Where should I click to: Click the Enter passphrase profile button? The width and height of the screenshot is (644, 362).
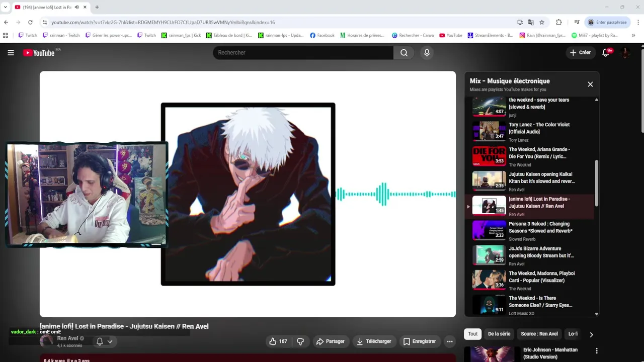tap(608, 22)
